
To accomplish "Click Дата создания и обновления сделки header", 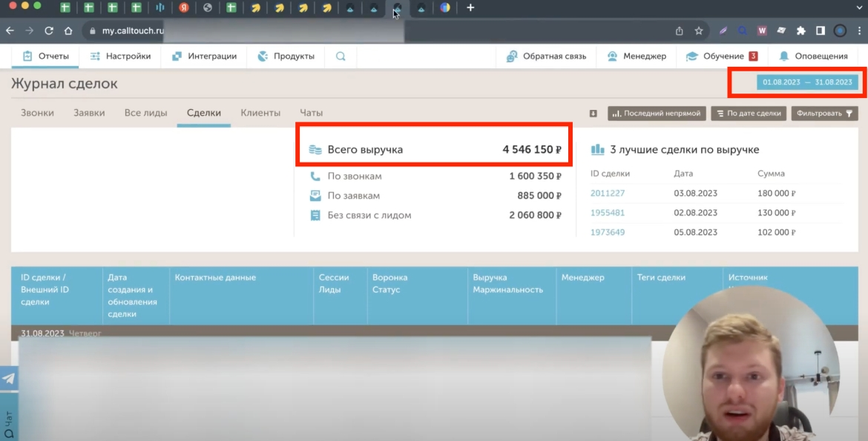I will [x=136, y=295].
